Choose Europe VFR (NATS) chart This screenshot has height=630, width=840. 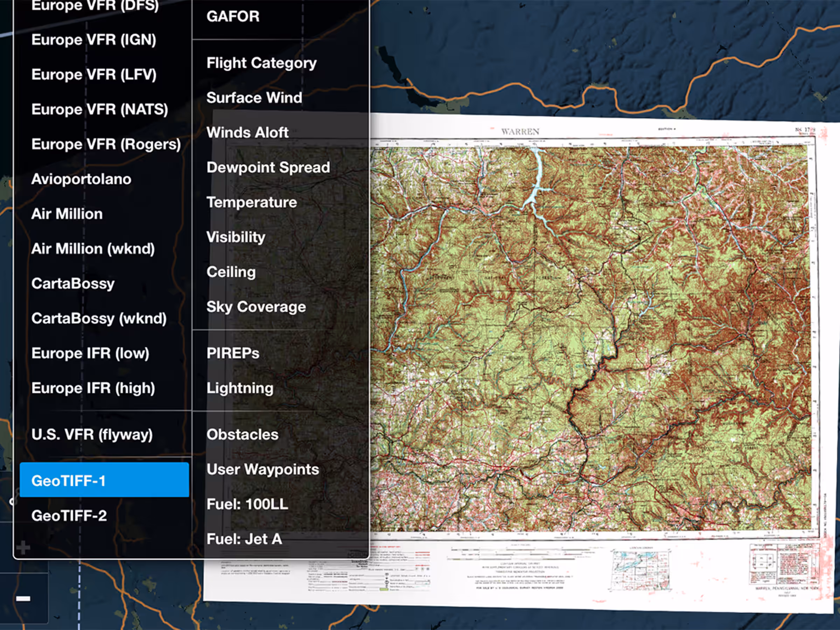point(99,109)
